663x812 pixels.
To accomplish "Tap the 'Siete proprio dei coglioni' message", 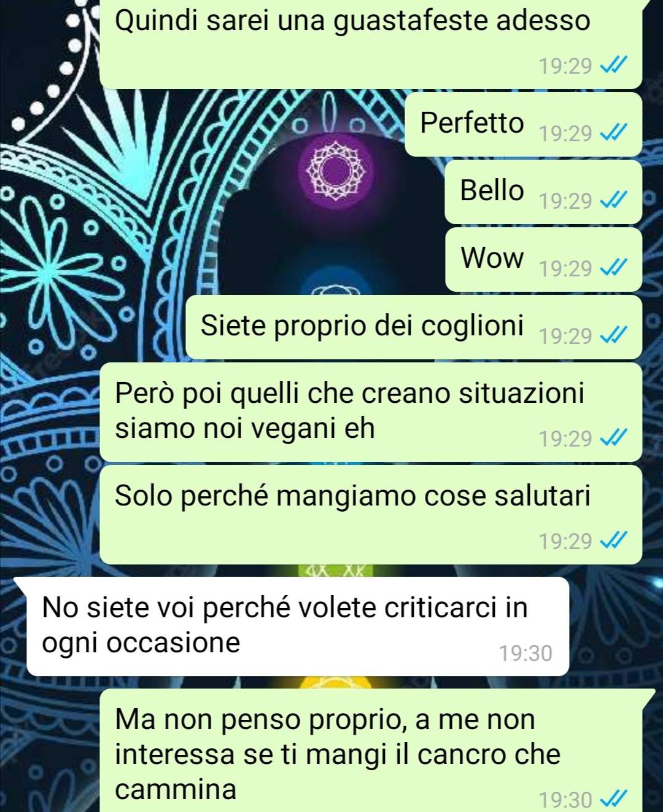I will pyautogui.click(x=414, y=327).
